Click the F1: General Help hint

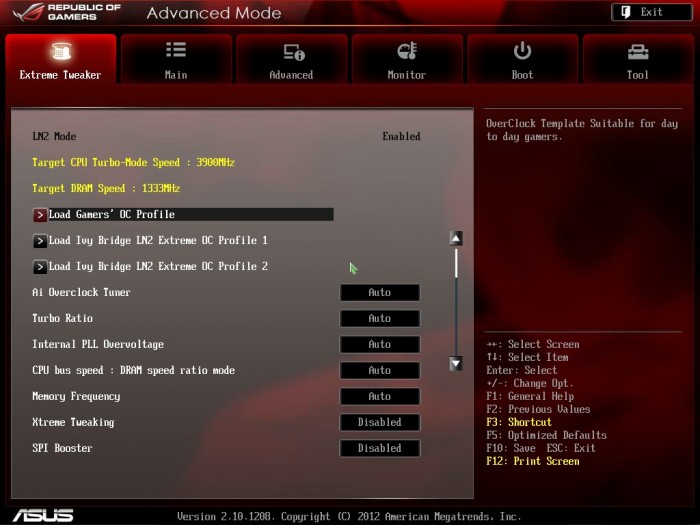pos(530,396)
